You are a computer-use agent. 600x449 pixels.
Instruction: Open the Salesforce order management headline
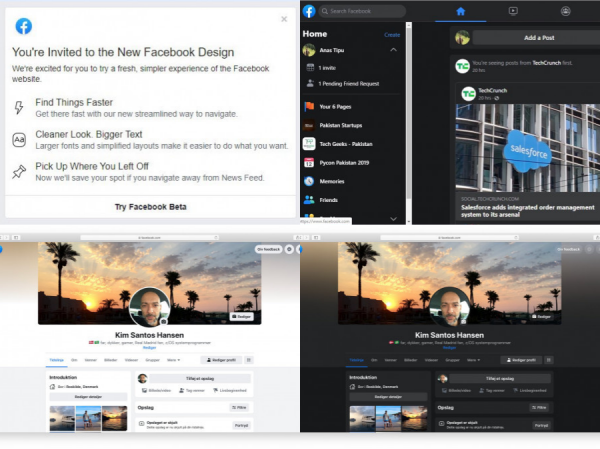[x=528, y=211]
